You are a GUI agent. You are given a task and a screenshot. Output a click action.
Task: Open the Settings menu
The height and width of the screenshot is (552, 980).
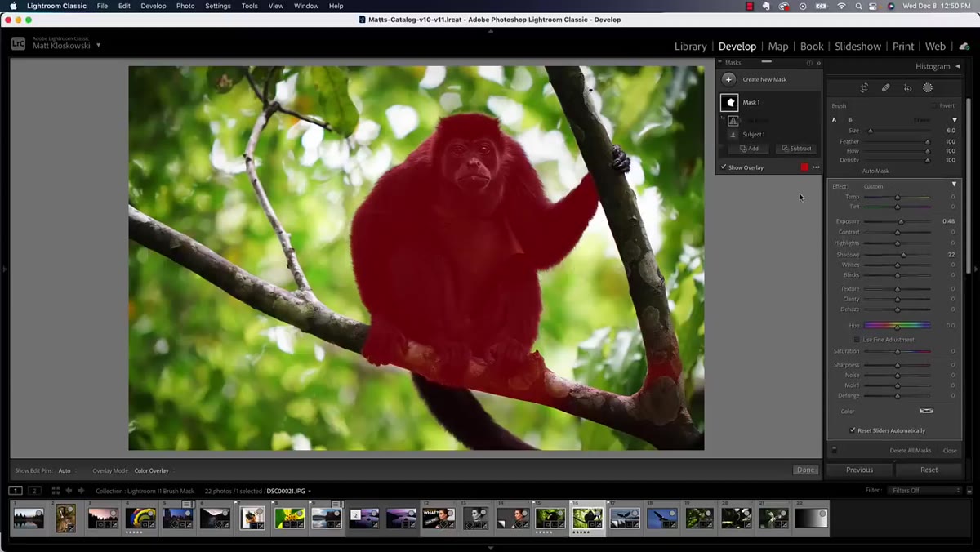click(x=217, y=6)
